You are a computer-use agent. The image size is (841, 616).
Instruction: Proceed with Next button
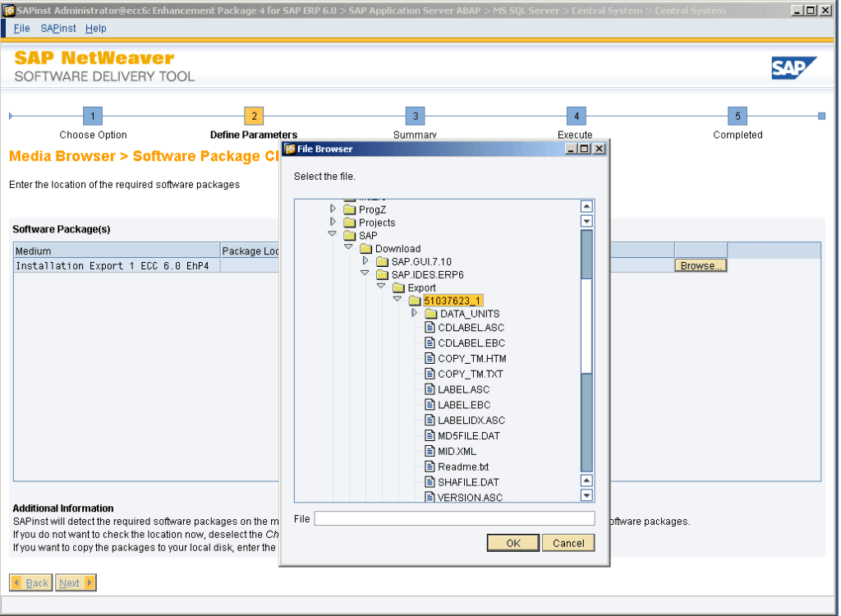click(x=76, y=584)
